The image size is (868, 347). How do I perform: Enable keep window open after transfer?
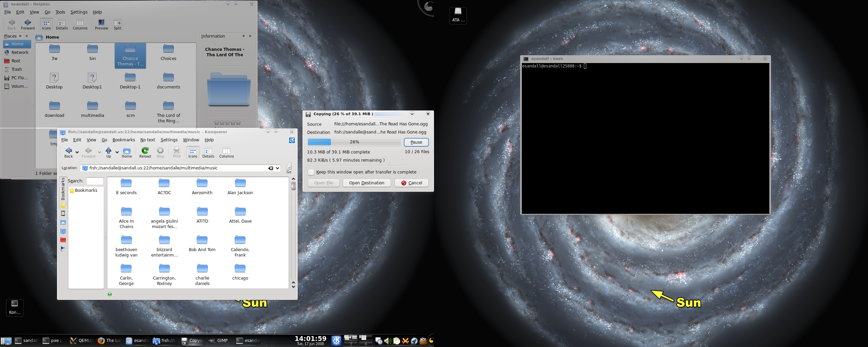[x=311, y=172]
